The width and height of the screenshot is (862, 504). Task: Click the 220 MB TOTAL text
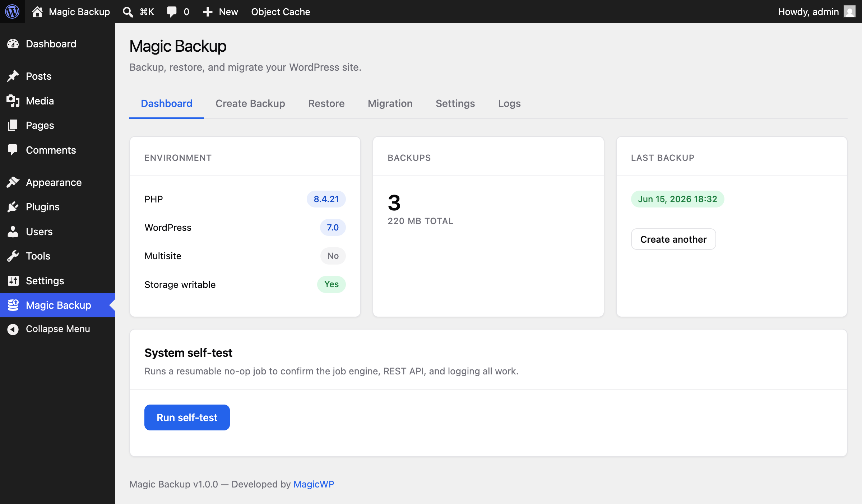[420, 221]
